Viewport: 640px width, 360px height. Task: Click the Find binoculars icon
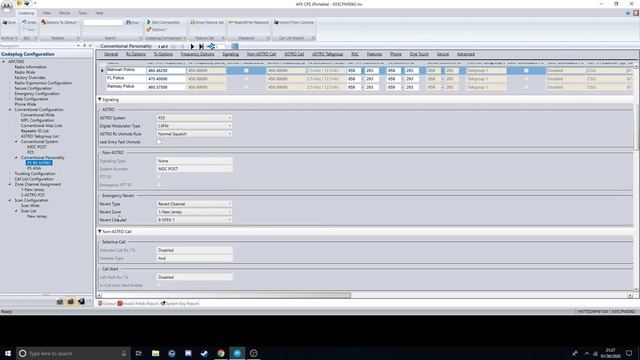coord(128,22)
